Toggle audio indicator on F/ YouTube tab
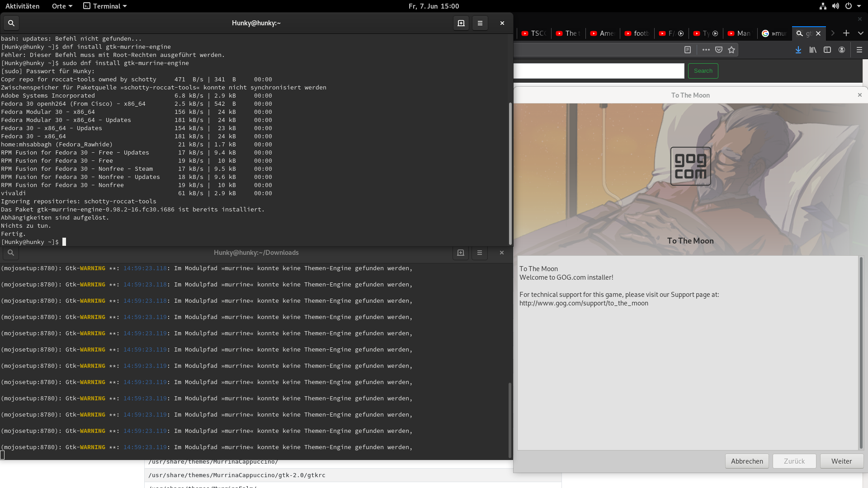Screen dimensions: 868x488 point(681,33)
